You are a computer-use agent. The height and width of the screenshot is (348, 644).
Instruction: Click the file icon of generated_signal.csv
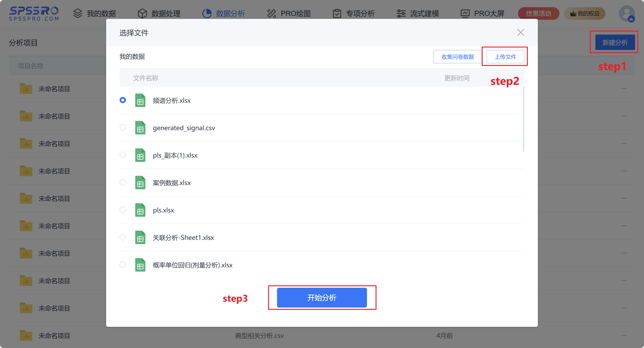click(140, 128)
